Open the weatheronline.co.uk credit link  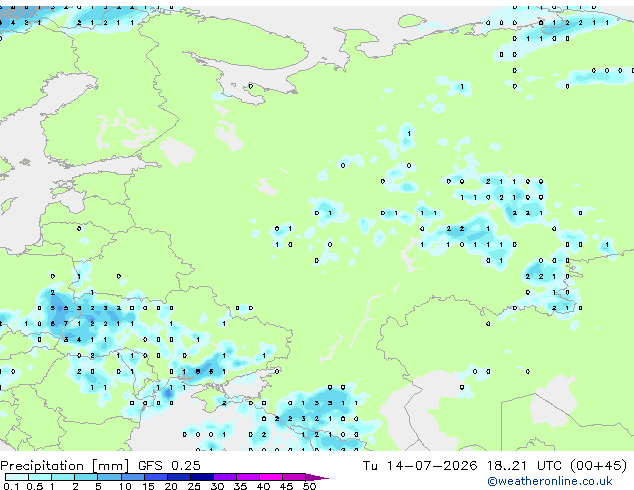[550, 481]
